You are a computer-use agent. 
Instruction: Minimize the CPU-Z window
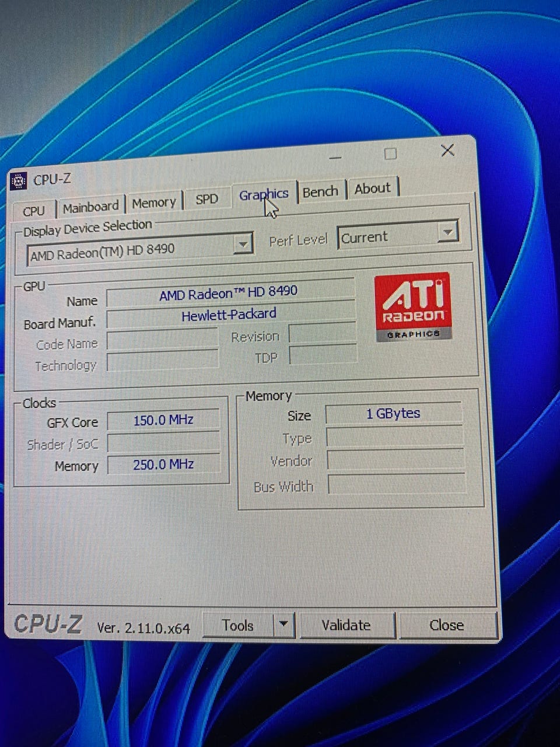[335, 158]
